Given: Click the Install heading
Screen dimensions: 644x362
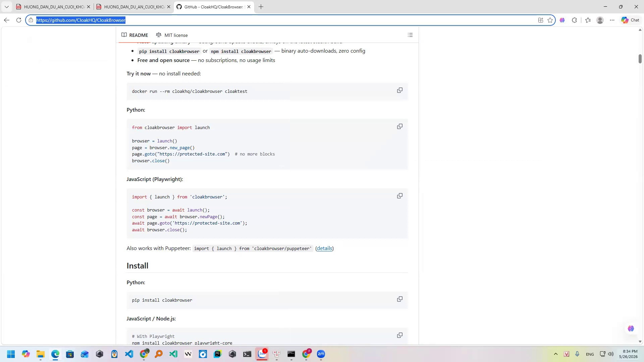Looking at the screenshot, I should [138, 266].
